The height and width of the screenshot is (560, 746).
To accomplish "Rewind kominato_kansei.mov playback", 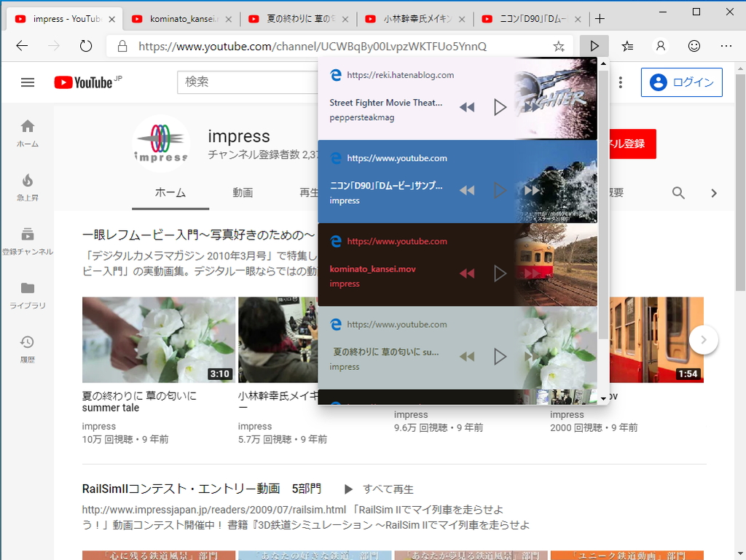I will 467,273.
